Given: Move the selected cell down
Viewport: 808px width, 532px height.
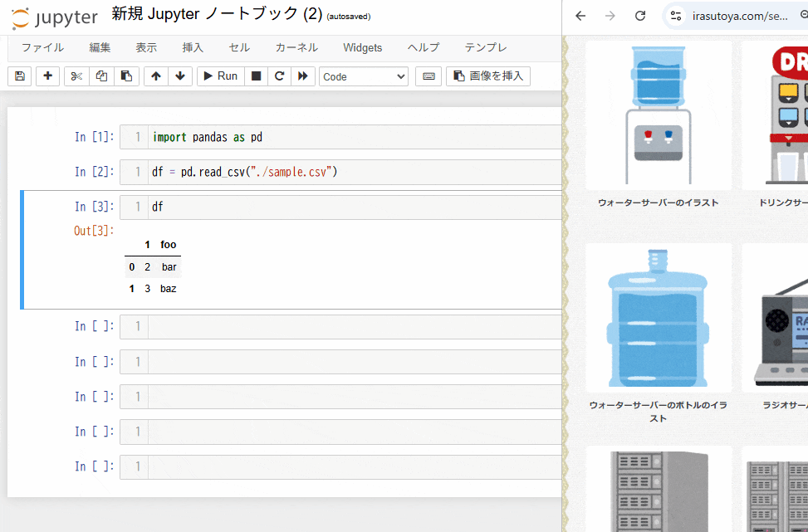Looking at the screenshot, I should [179, 76].
